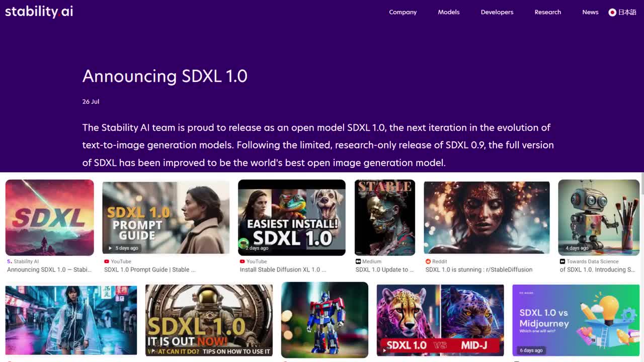Select the cheetah 'SDXL 1.0 vs MID-J' thumbnail
Viewport: 644px width, 362px height.
[x=440, y=320]
